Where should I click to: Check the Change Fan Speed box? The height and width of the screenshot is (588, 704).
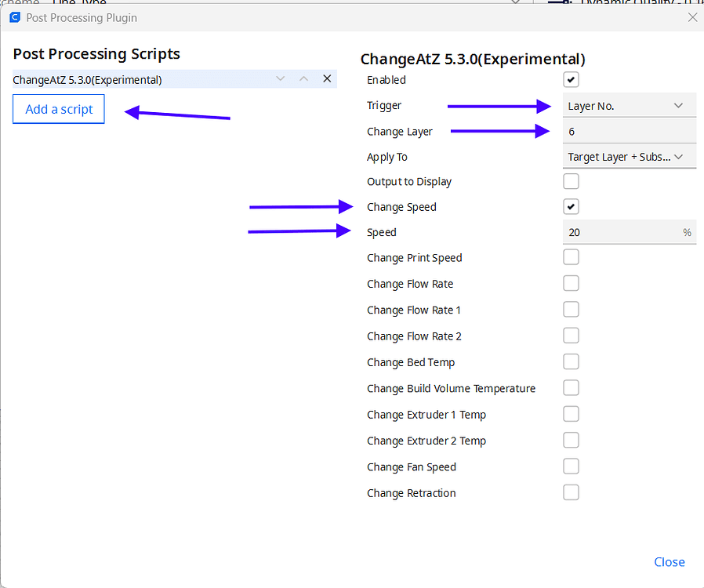[x=572, y=466]
